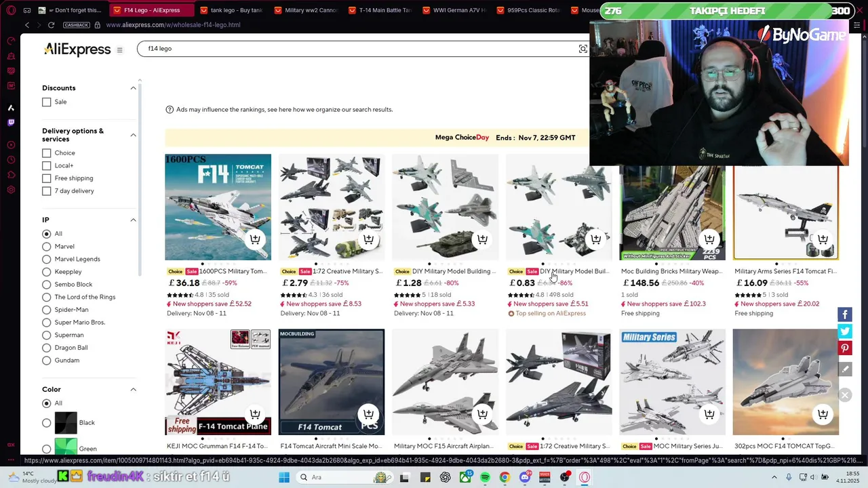The width and height of the screenshot is (868, 488).
Task: Tick the 7 day delivery checkbox
Action: pos(46,191)
